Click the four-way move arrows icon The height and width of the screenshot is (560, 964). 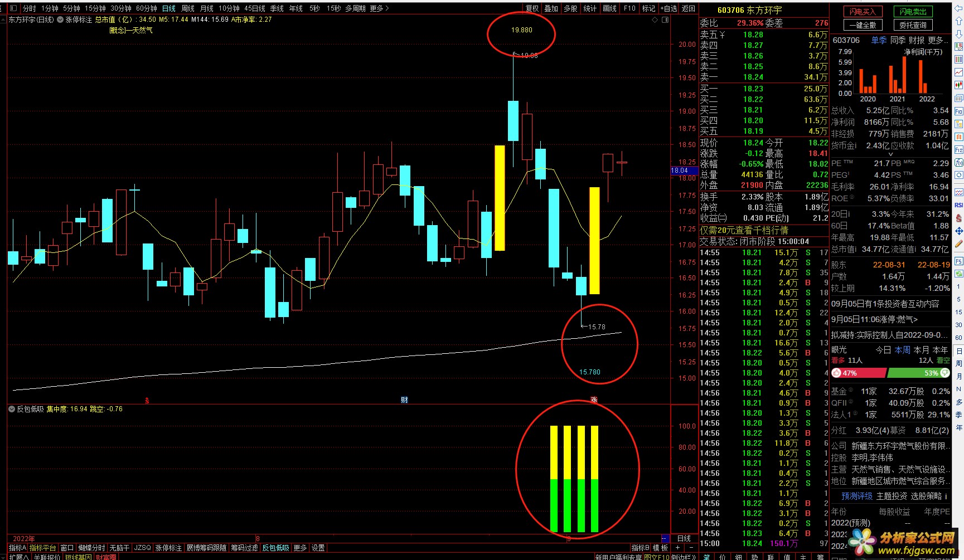[958, 231]
